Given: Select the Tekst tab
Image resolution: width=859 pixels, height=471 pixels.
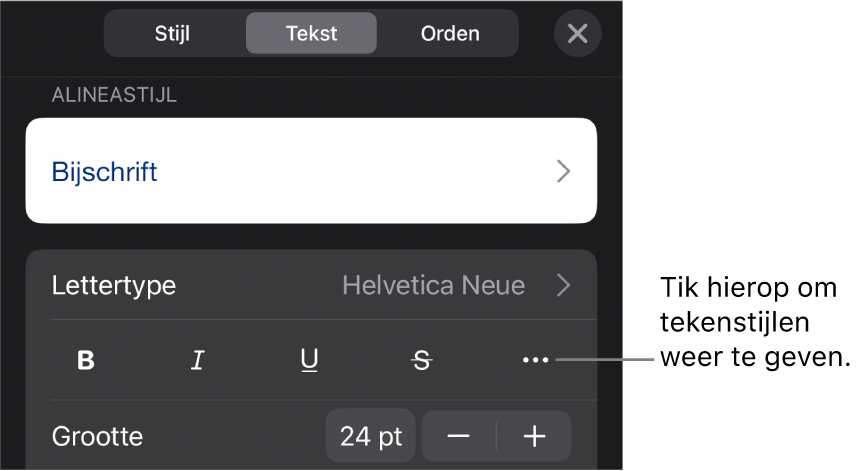Looking at the screenshot, I should click(x=311, y=33).
